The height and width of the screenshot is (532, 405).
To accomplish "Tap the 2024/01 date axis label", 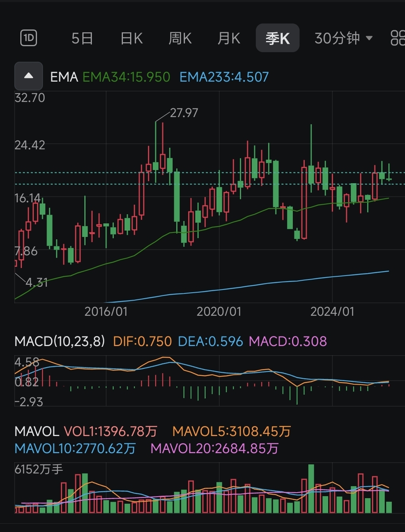I will (333, 311).
